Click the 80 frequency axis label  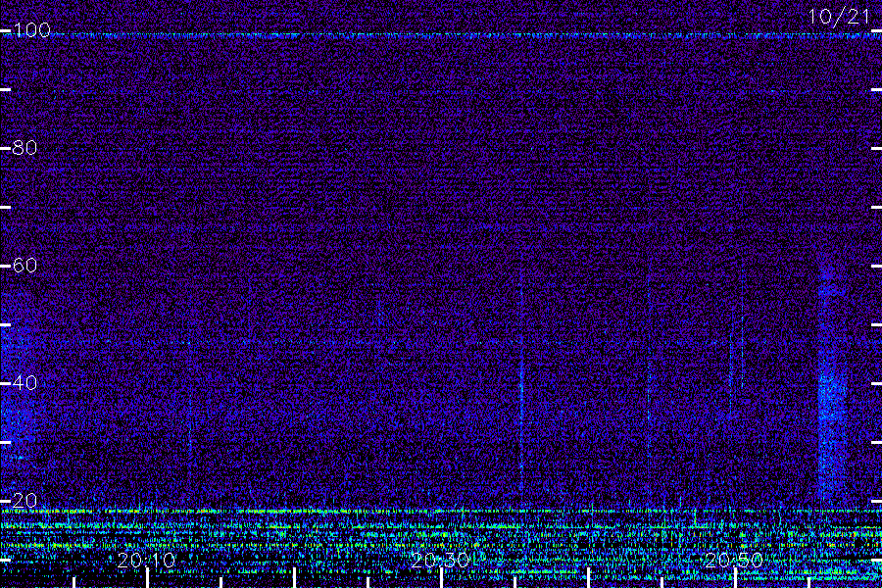click(x=24, y=148)
